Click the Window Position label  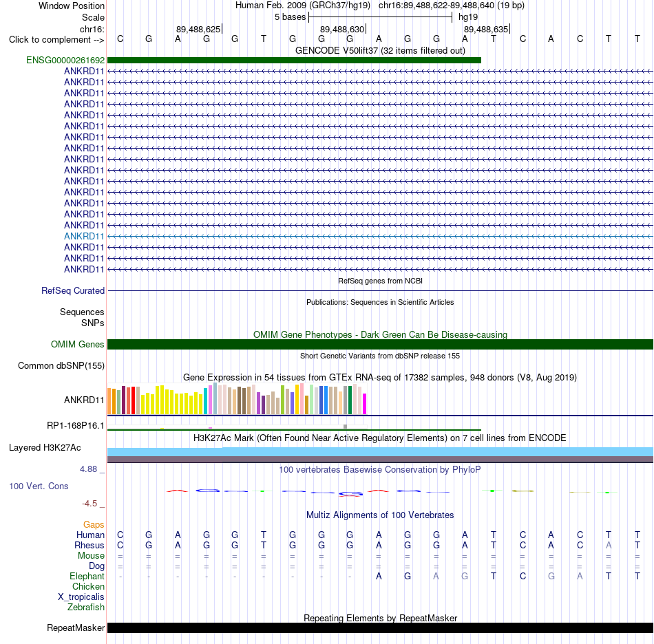coord(72,6)
